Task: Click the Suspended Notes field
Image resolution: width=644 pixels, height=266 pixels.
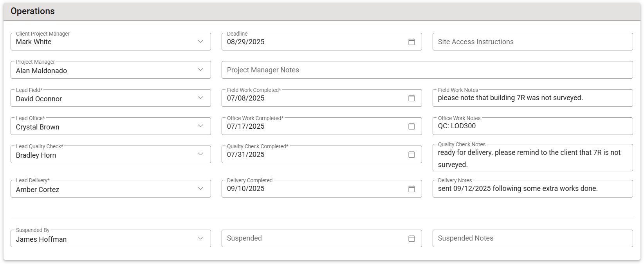Action: pyautogui.click(x=532, y=239)
